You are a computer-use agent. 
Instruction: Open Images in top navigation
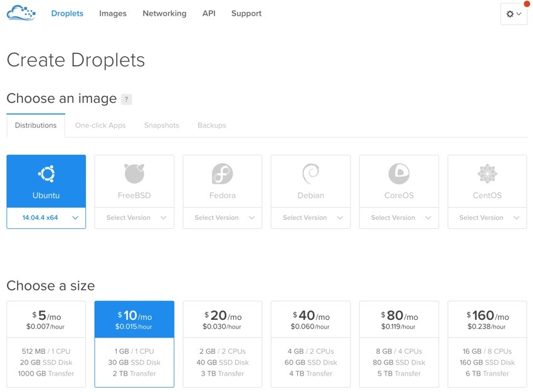click(x=113, y=13)
